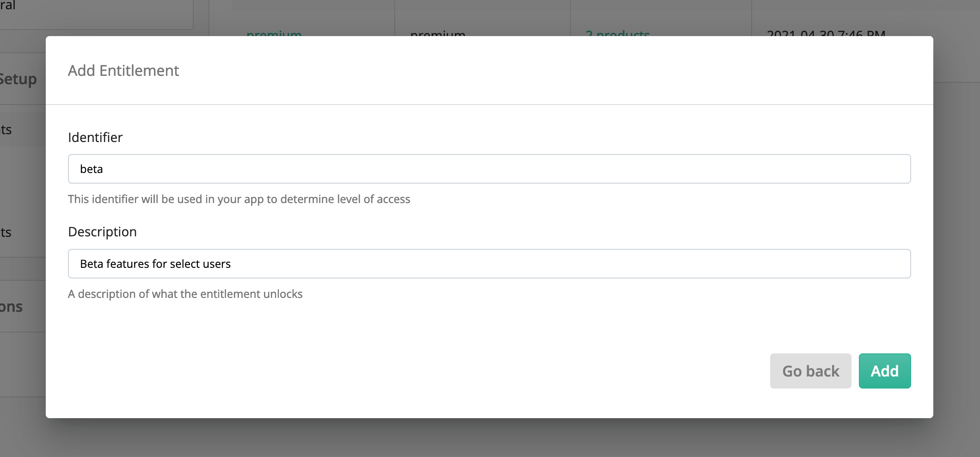Click the dark backdrop below the dialog
Viewport: 980px width, 457px height.
coord(489,438)
